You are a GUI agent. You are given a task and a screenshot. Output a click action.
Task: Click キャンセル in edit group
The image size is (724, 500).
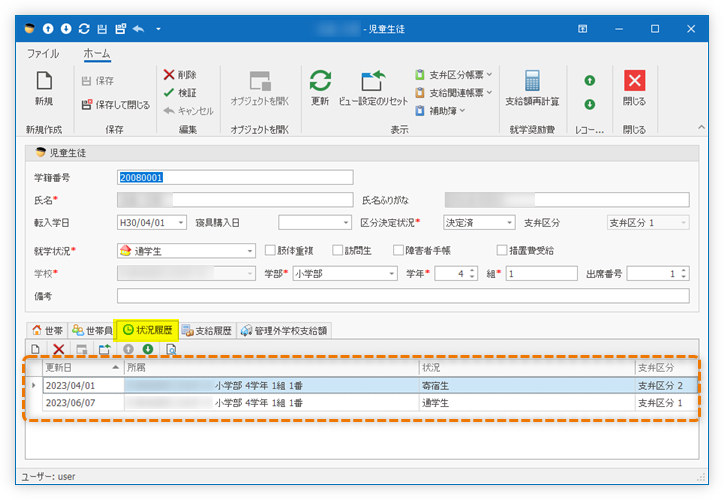(x=188, y=111)
